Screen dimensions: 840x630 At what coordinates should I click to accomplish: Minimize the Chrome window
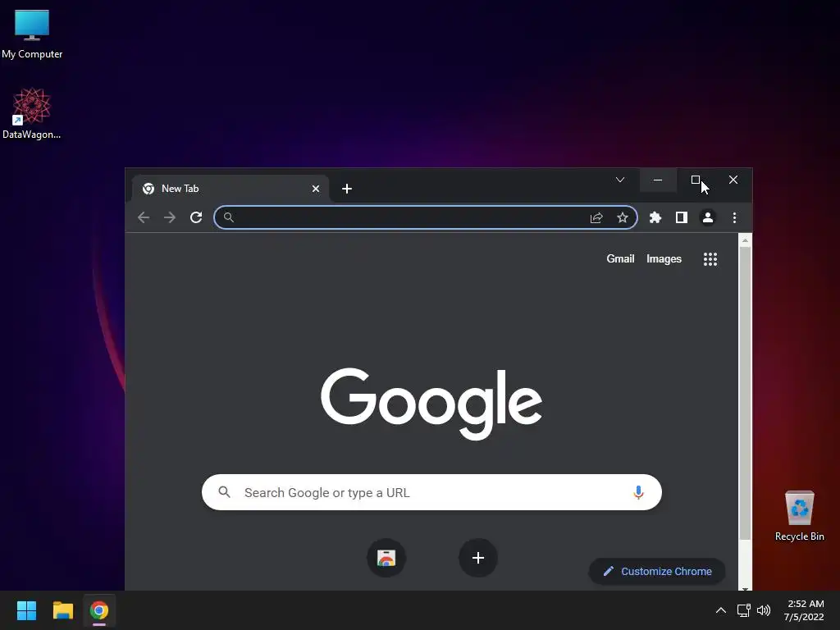658,180
